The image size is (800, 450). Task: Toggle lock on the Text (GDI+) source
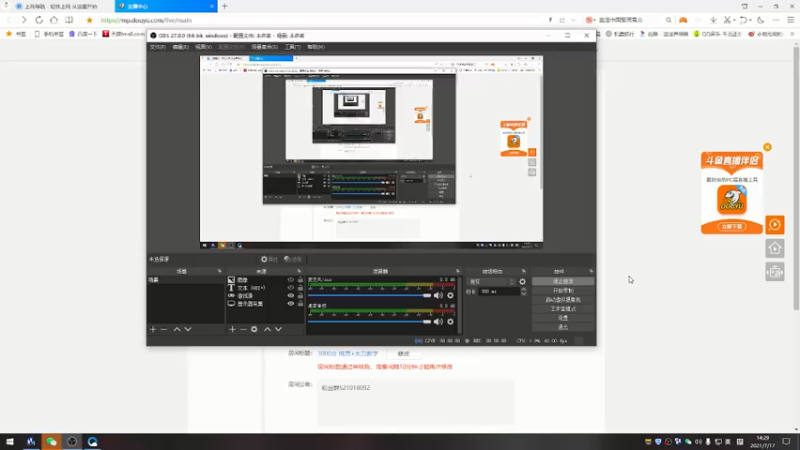[x=300, y=288]
